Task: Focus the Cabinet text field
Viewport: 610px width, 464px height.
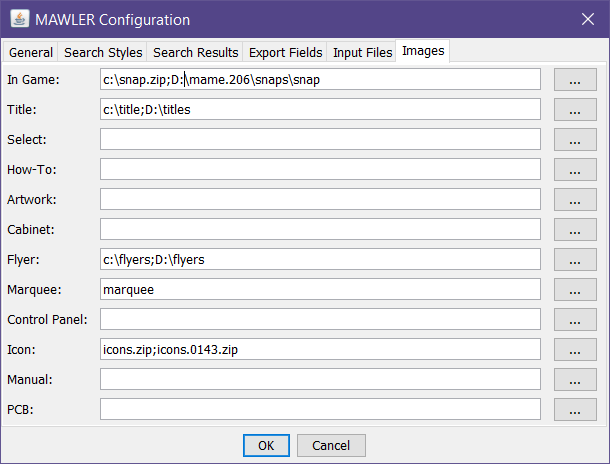Action: (x=320, y=229)
